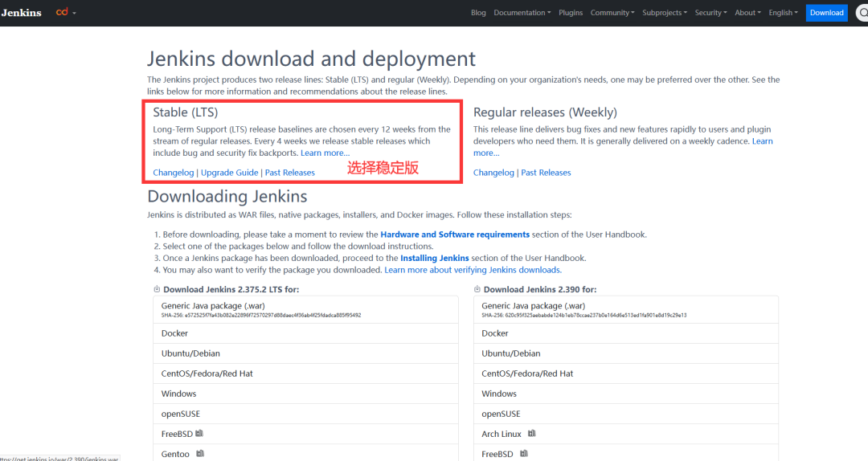Expand the Subprojects dropdown
This screenshot has height=461, width=868.
coord(665,13)
